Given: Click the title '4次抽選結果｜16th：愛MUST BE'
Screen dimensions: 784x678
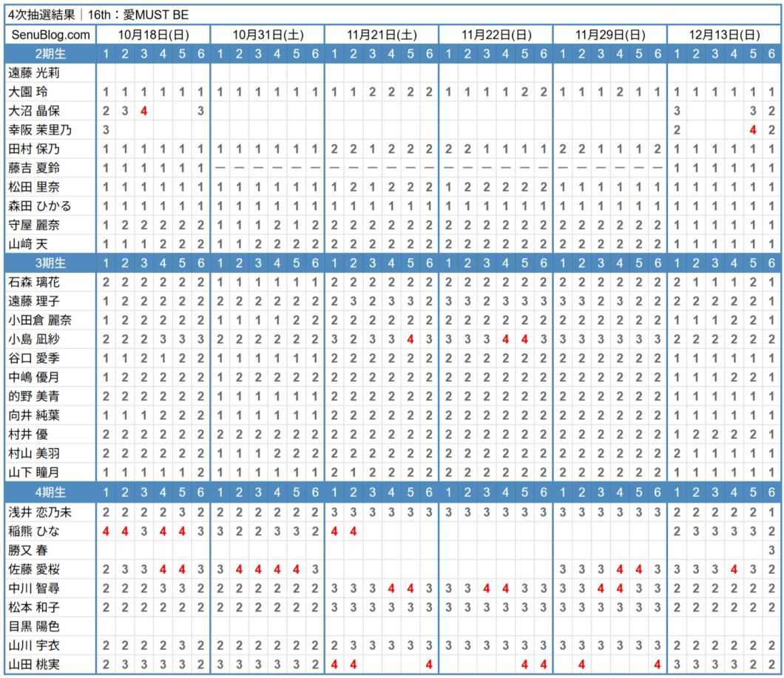Looking at the screenshot, I should (x=98, y=15).
